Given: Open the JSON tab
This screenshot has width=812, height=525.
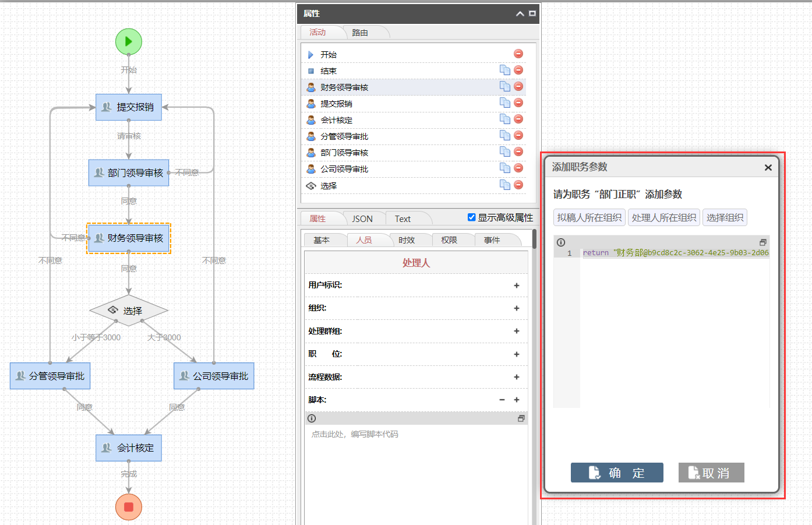Looking at the screenshot, I should 362,219.
